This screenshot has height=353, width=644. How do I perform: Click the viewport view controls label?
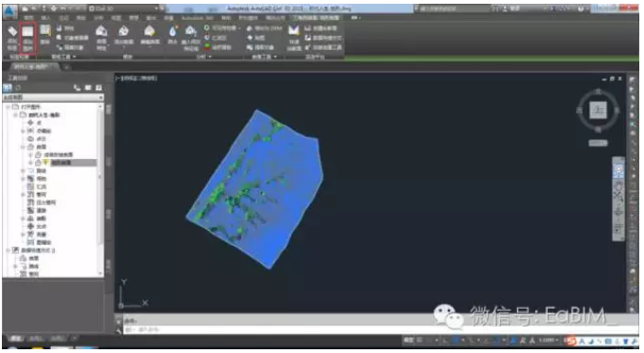pos(137,78)
